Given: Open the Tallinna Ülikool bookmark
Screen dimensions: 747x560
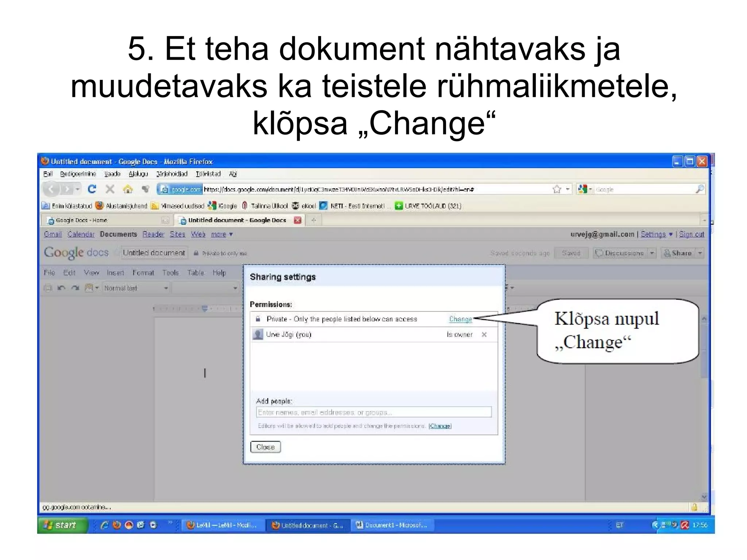Looking at the screenshot, I should click(x=264, y=206).
